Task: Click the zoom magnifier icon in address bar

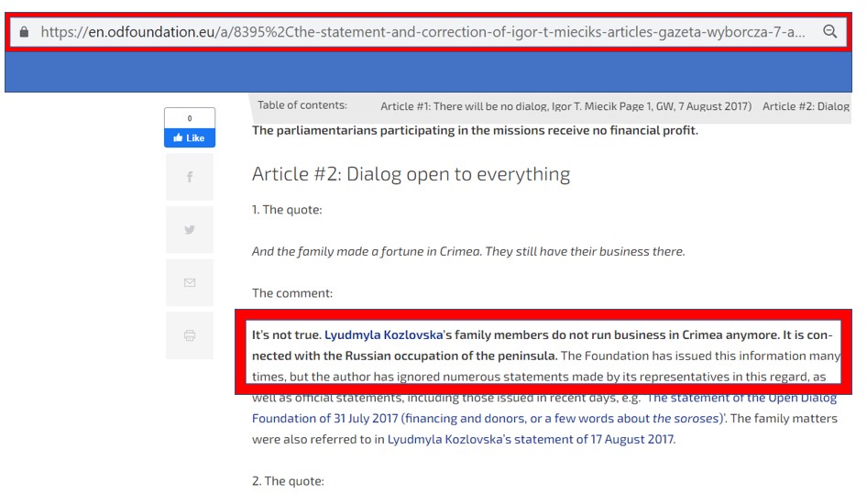Action: click(x=830, y=31)
